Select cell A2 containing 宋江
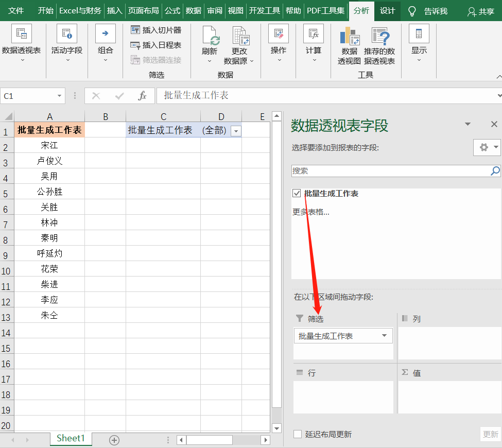 pos(49,145)
